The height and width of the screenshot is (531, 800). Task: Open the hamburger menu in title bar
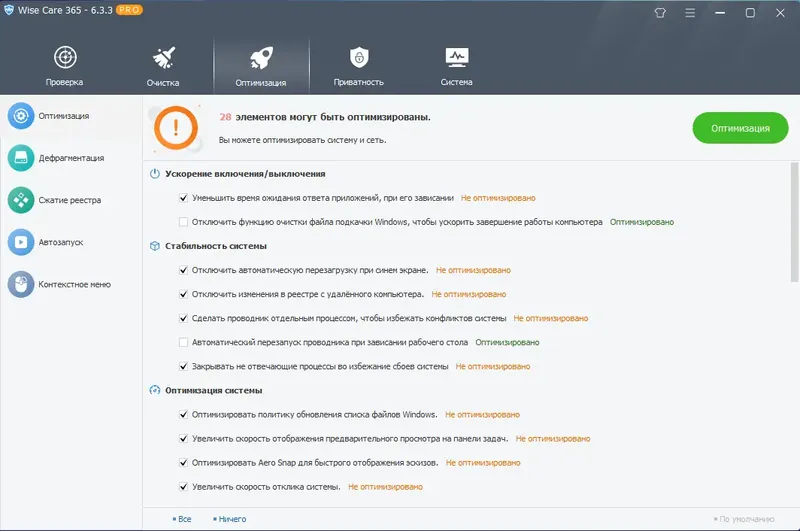point(690,13)
